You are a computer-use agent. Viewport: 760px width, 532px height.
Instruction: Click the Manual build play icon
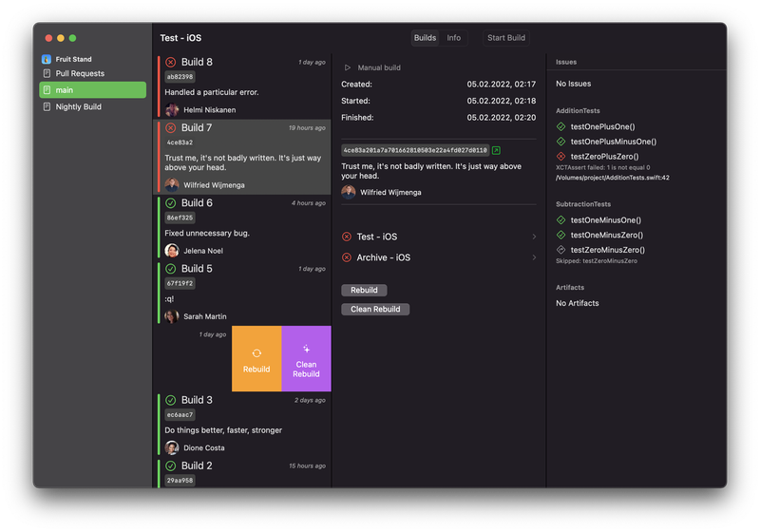[348, 68]
